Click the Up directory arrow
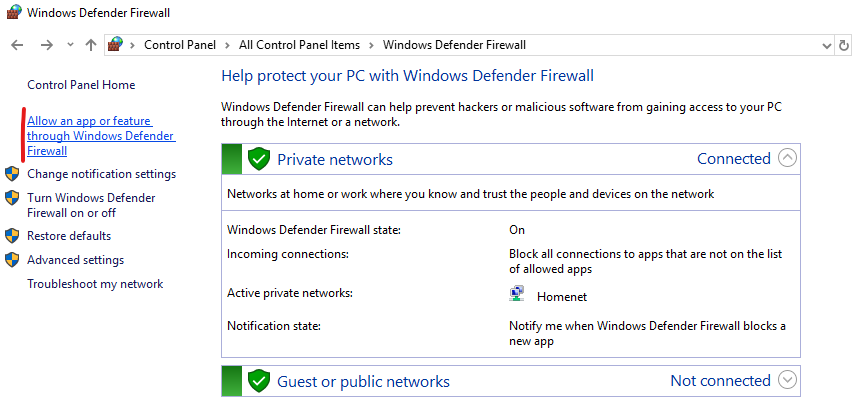 pyautogui.click(x=91, y=45)
